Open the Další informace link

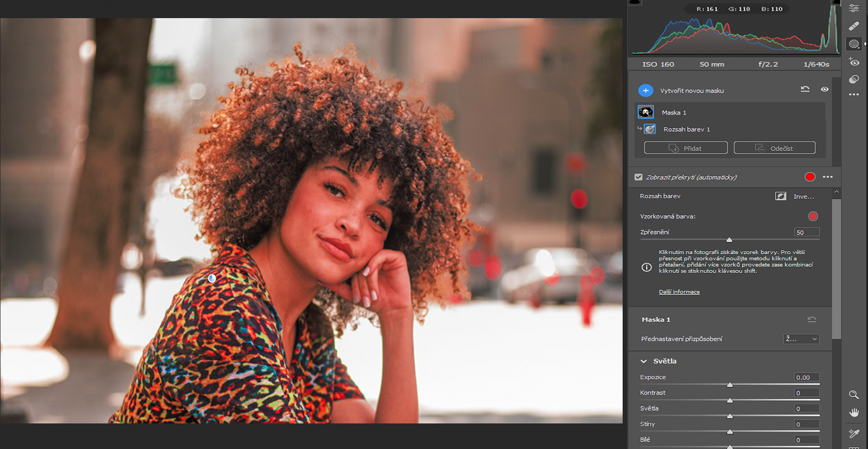pyautogui.click(x=679, y=292)
